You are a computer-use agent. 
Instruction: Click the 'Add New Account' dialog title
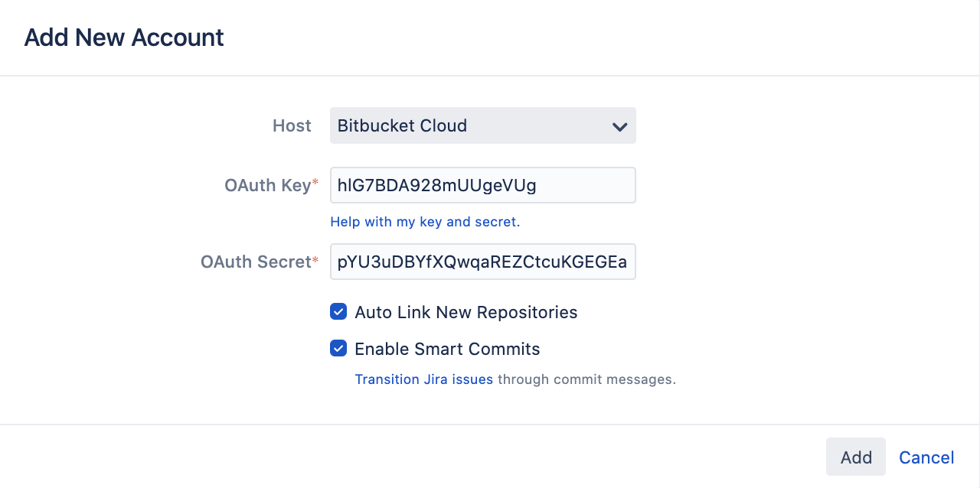[x=124, y=37]
